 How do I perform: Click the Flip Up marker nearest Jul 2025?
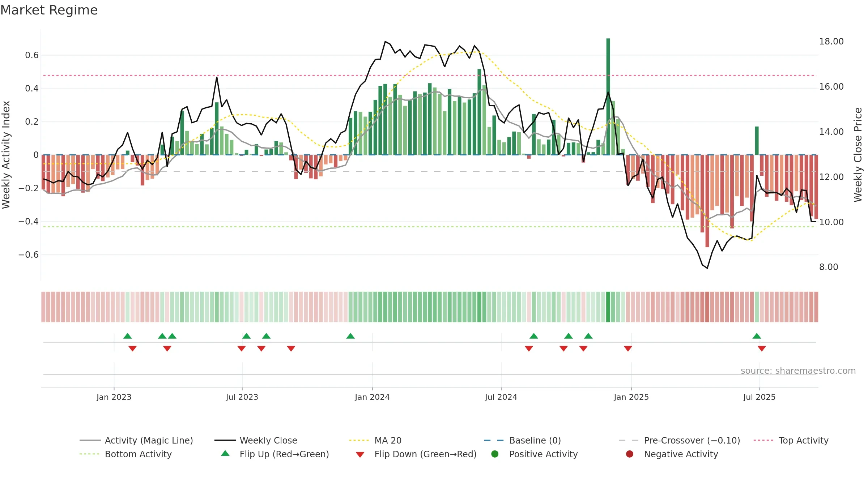pos(757,336)
